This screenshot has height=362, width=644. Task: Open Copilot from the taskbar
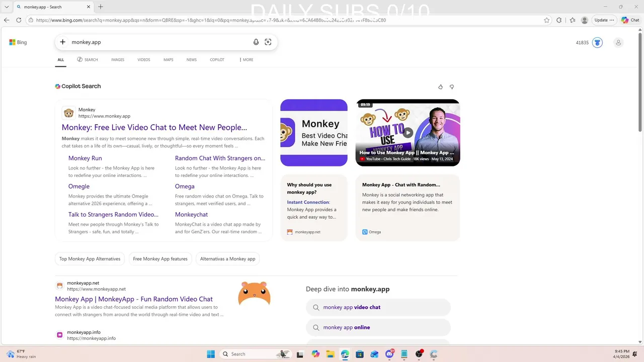tap(315, 354)
